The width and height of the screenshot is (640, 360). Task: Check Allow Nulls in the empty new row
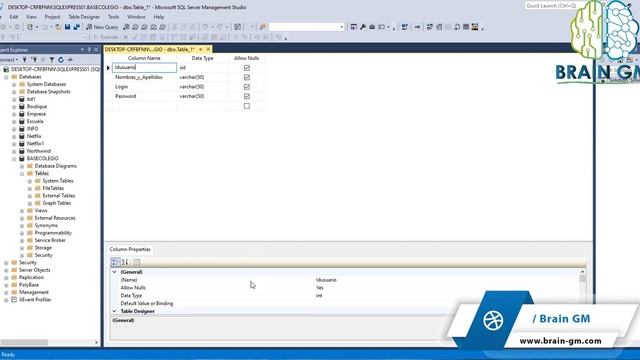pos(247,106)
